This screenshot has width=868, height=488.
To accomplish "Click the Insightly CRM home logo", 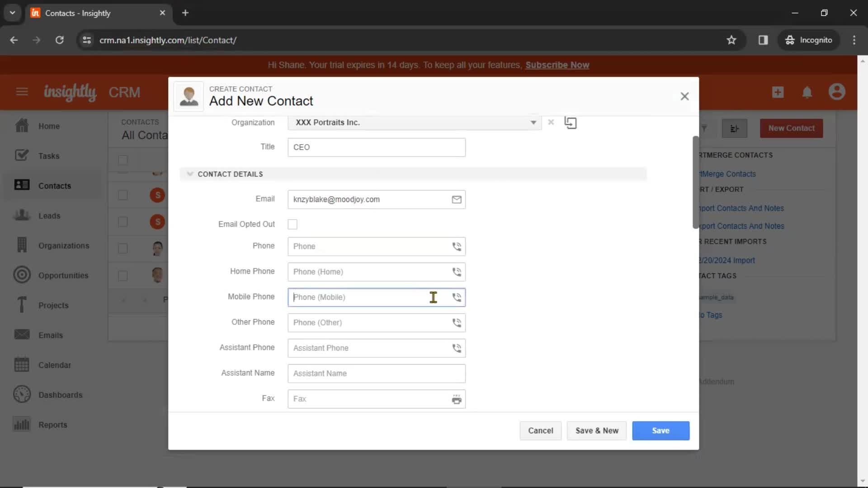I will point(71,92).
